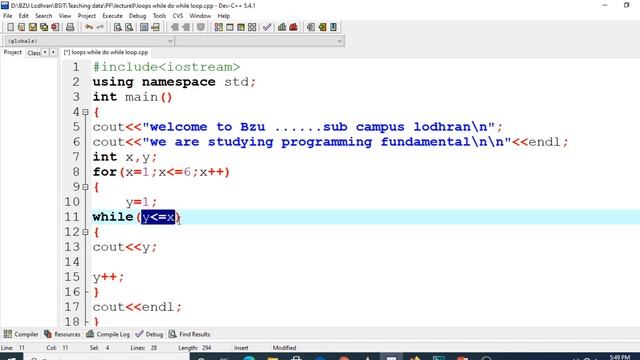Click the New file toolbar icon
The width and height of the screenshot is (640, 360).
(x=11, y=27)
